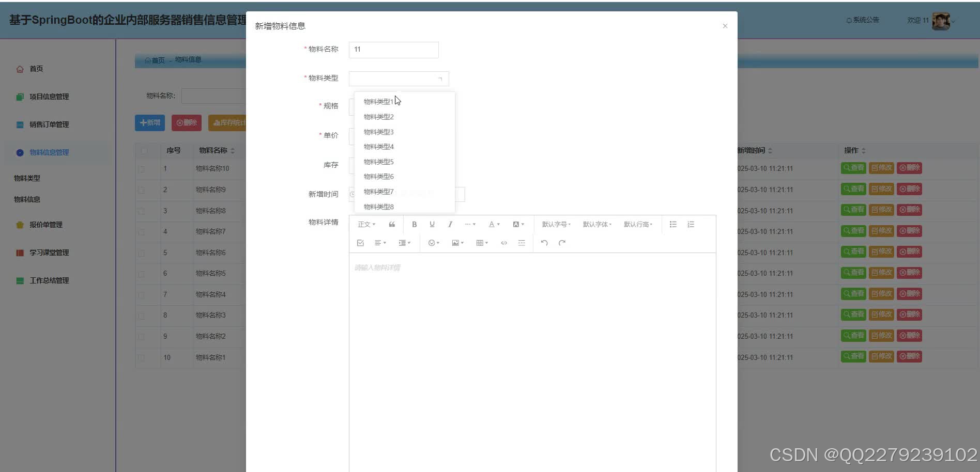This screenshot has width=980, height=472.
Task: Delete row 物料名称8 with its 删除 button
Action: 909,210
